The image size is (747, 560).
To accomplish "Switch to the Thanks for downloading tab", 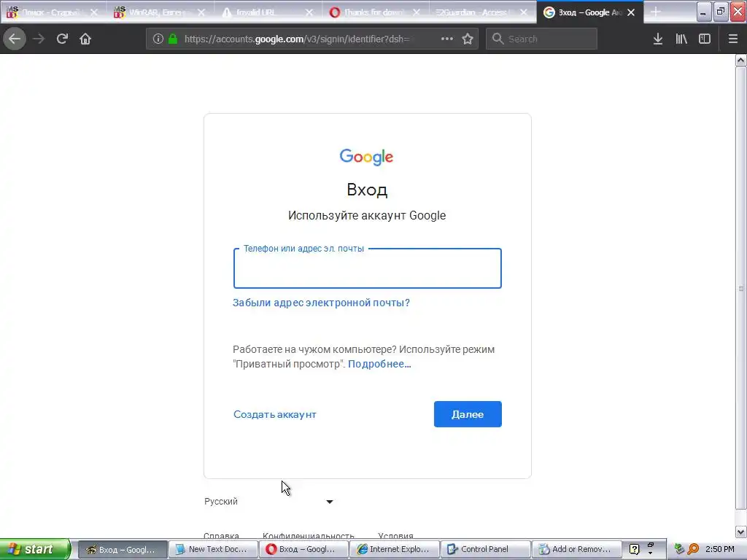I will point(371,12).
